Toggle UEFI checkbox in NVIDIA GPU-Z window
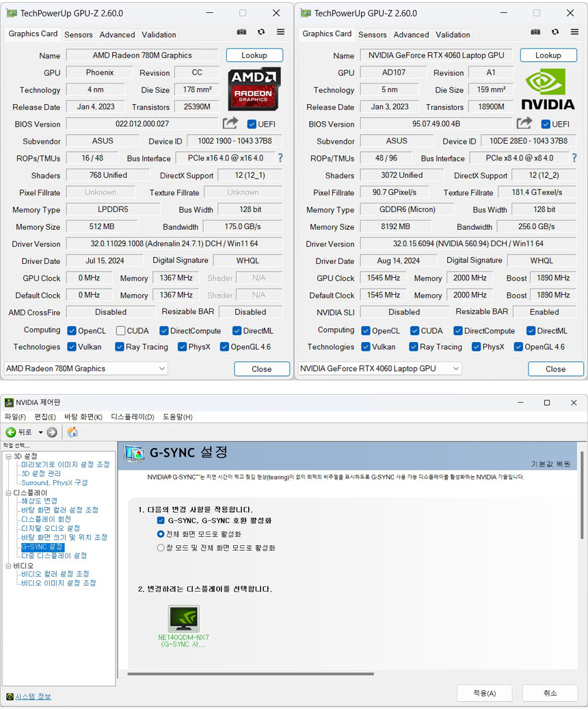The image size is (588, 710). (546, 124)
